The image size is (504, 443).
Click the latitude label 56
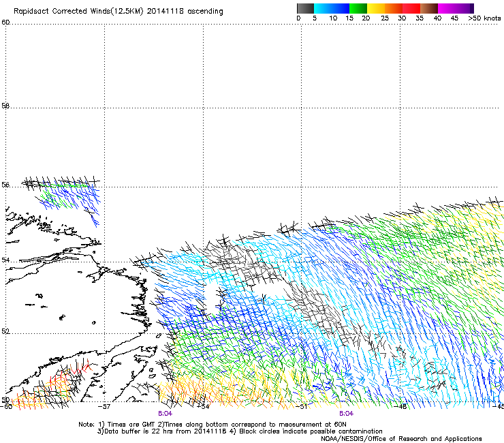(x=5, y=185)
